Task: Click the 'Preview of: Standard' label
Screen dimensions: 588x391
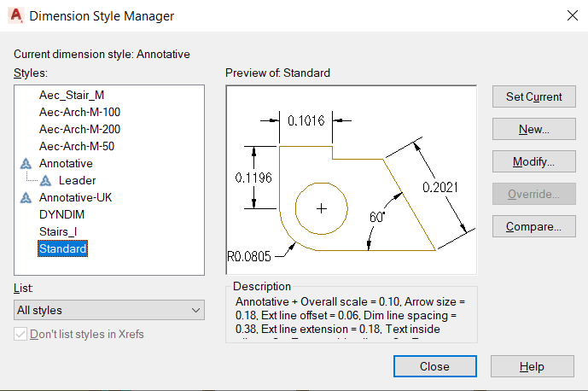Action: pos(277,73)
